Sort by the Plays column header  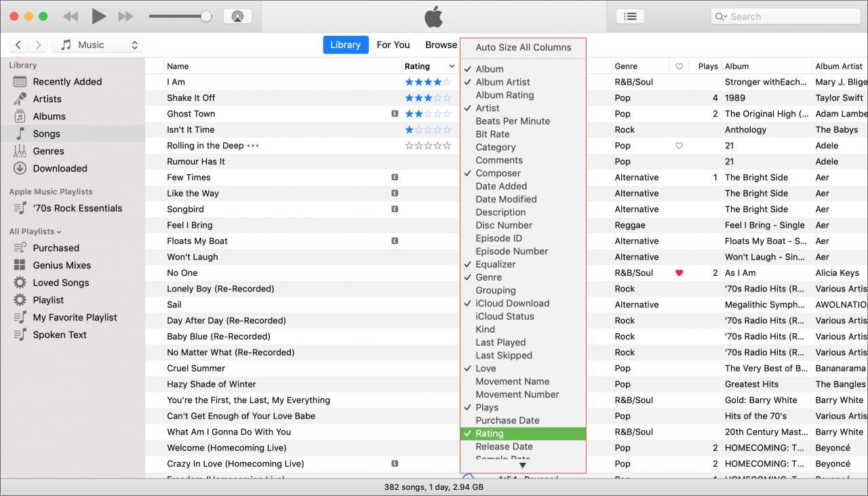pyautogui.click(x=707, y=66)
